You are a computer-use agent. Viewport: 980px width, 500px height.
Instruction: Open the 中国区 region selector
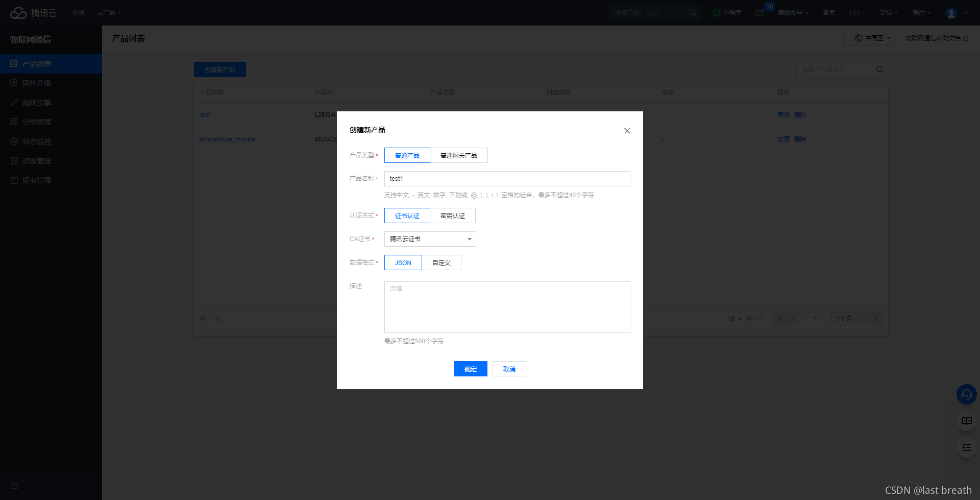(870, 38)
